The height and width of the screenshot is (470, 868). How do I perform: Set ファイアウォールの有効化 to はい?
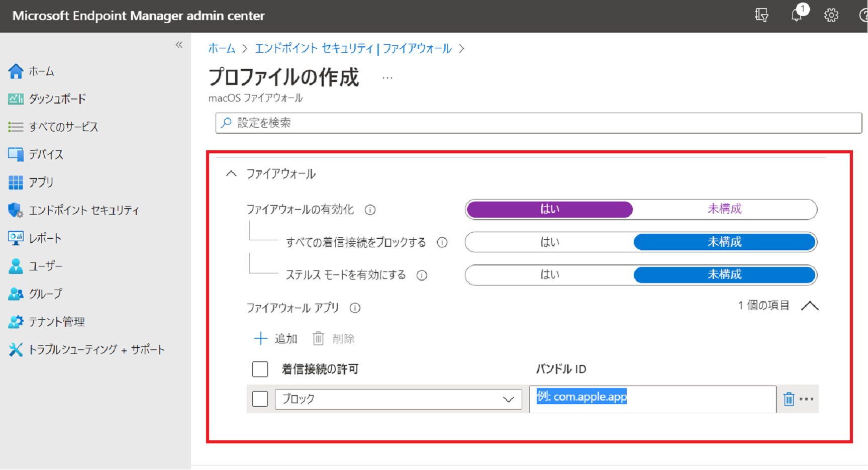549,209
